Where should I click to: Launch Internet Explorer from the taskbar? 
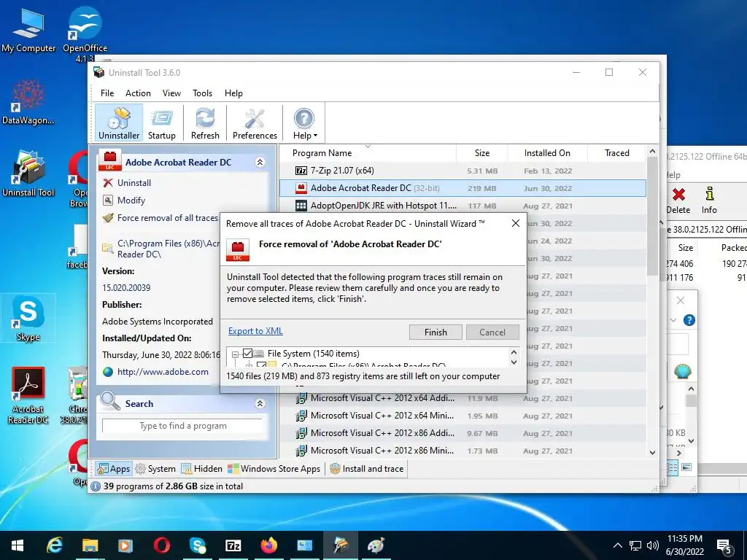pyautogui.click(x=55, y=545)
